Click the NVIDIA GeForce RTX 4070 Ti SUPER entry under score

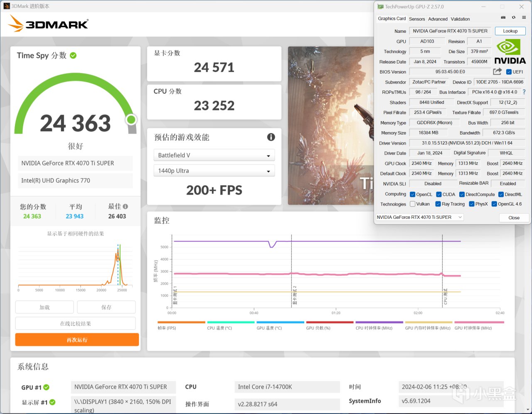(75, 163)
